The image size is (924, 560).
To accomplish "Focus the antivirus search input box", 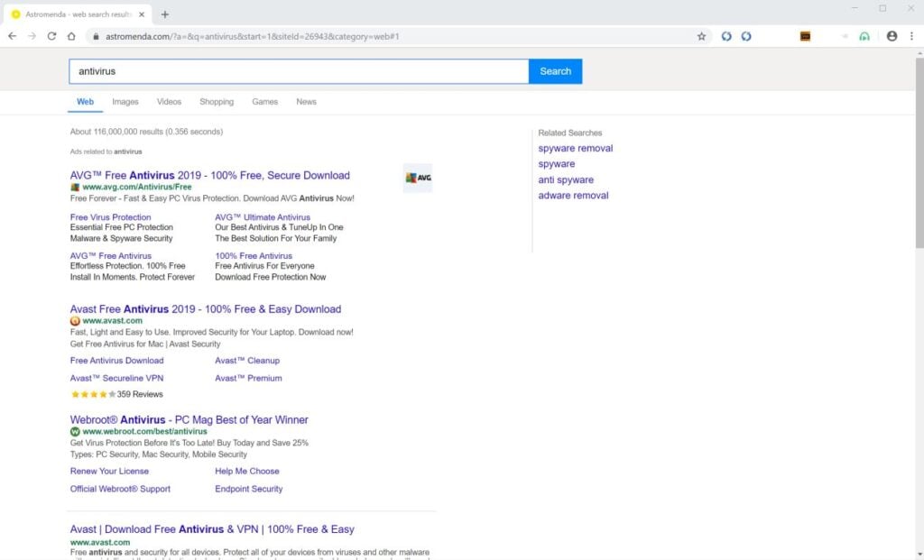I will click(299, 71).
